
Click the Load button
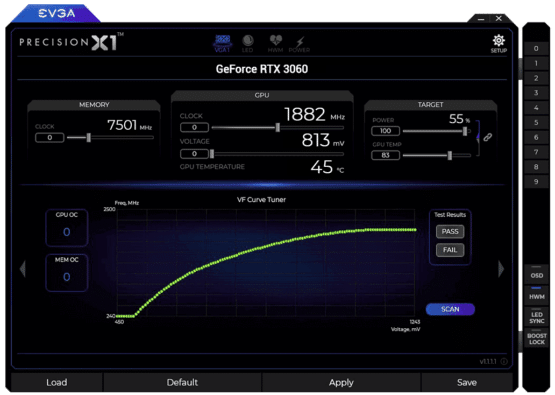coord(57,382)
